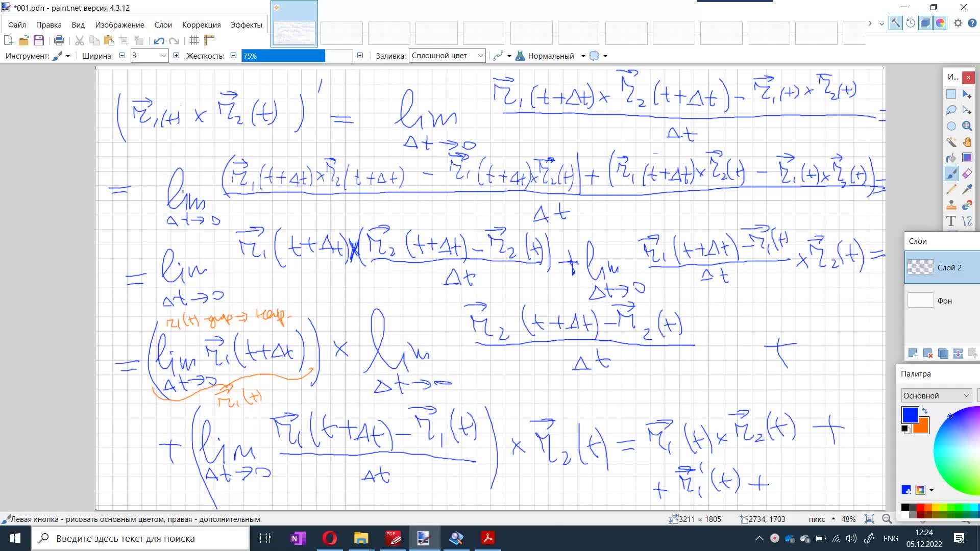Duplicate the selected layer
This screenshot has height=551, width=980.
tap(943, 353)
